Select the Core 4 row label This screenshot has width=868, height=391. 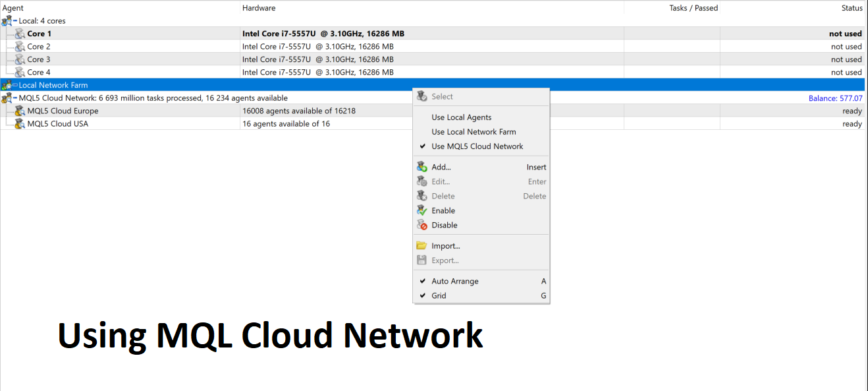(x=39, y=73)
